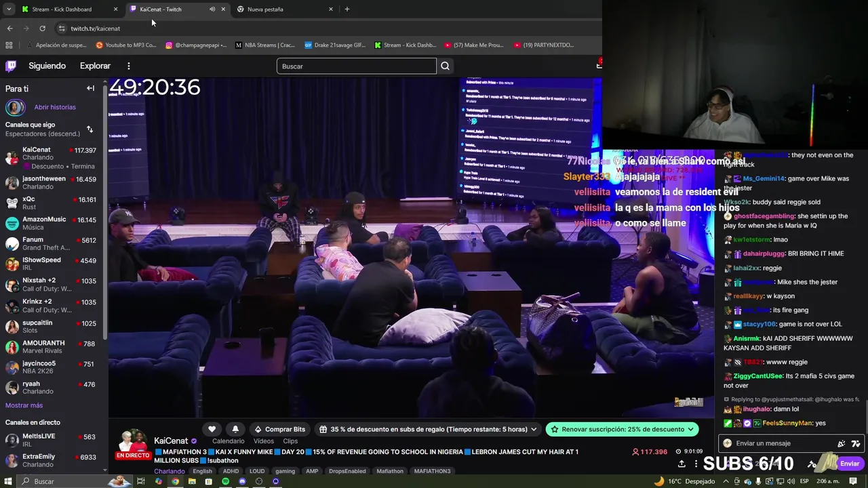Mute the KaiCenat Twitch tab audio
Viewport: 868px width, 488px height.
click(212, 9)
